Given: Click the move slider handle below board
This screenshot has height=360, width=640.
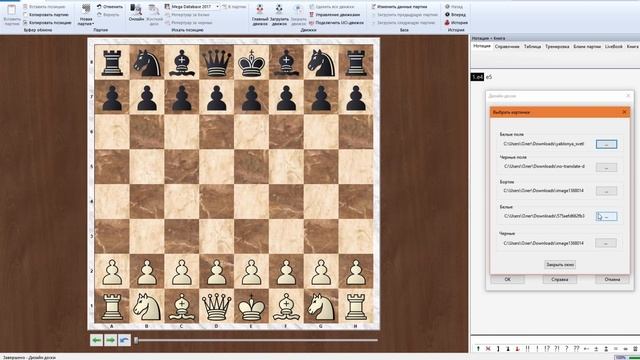Looking at the screenshot, I should click(x=136, y=340).
